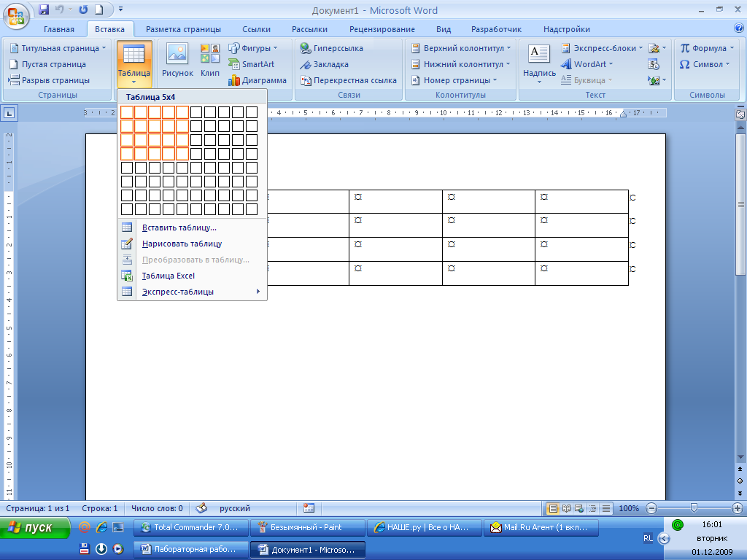
Task: Open the Символ symbol dropdown
Action: 705,64
